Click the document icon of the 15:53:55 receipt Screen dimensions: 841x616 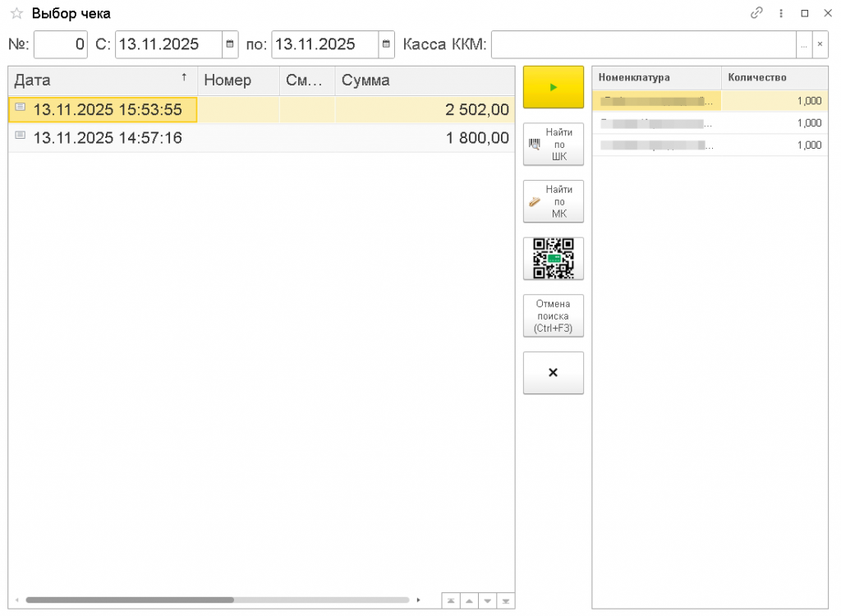point(21,107)
